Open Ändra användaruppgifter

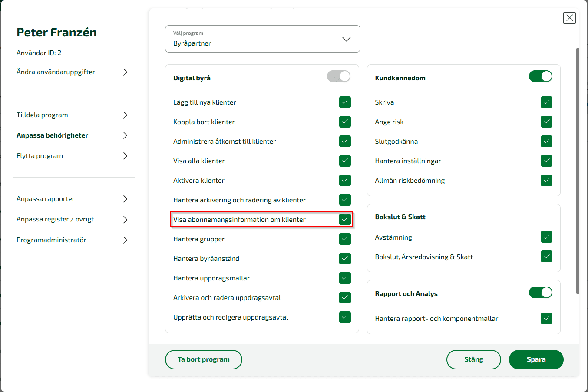point(74,72)
